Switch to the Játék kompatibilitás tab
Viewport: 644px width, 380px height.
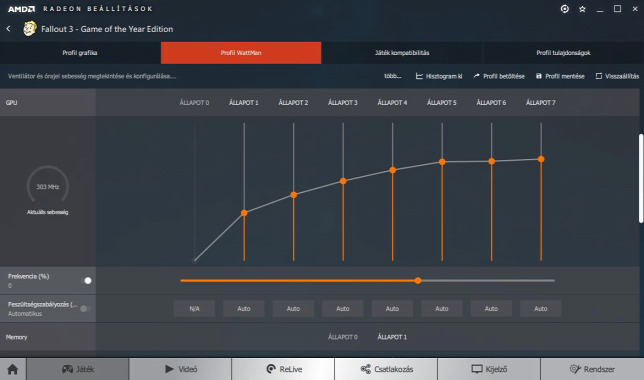(x=402, y=53)
